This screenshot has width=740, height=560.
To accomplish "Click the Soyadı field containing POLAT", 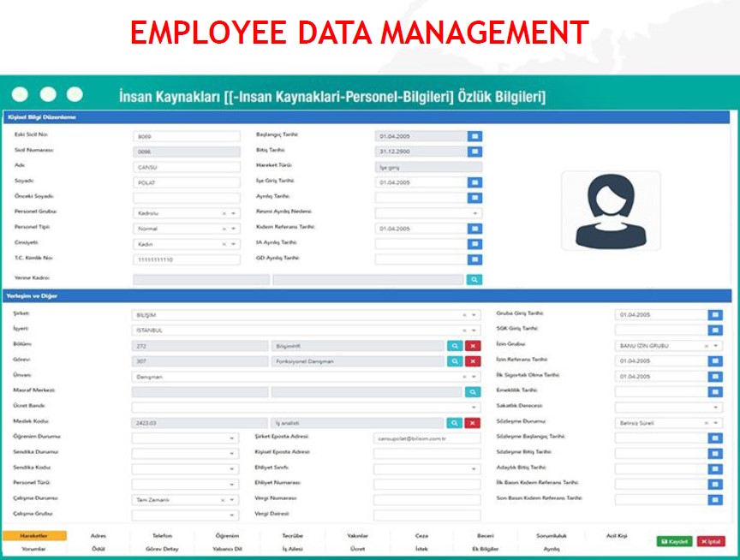I will click(x=187, y=182).
